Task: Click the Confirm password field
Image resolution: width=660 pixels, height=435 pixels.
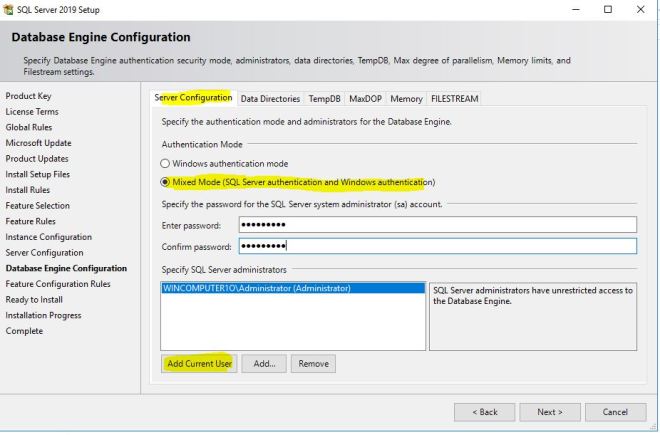Action: point(436,246)
